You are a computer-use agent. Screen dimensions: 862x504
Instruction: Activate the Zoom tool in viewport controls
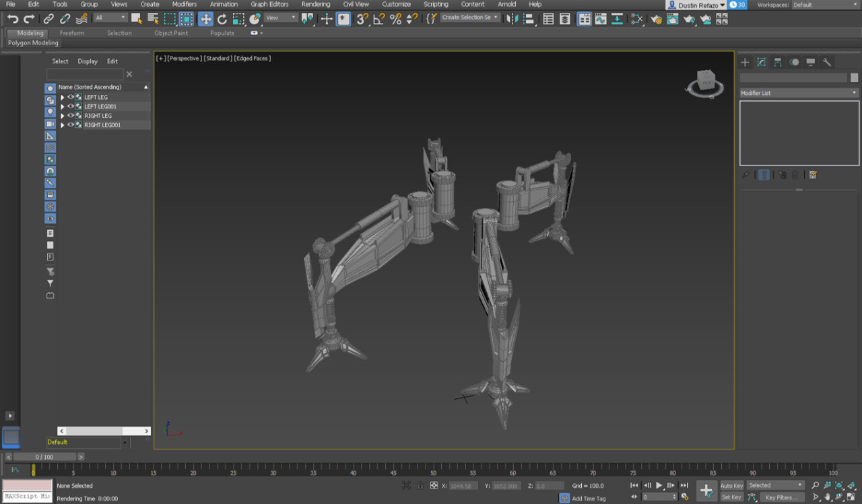tap(815, 484)
